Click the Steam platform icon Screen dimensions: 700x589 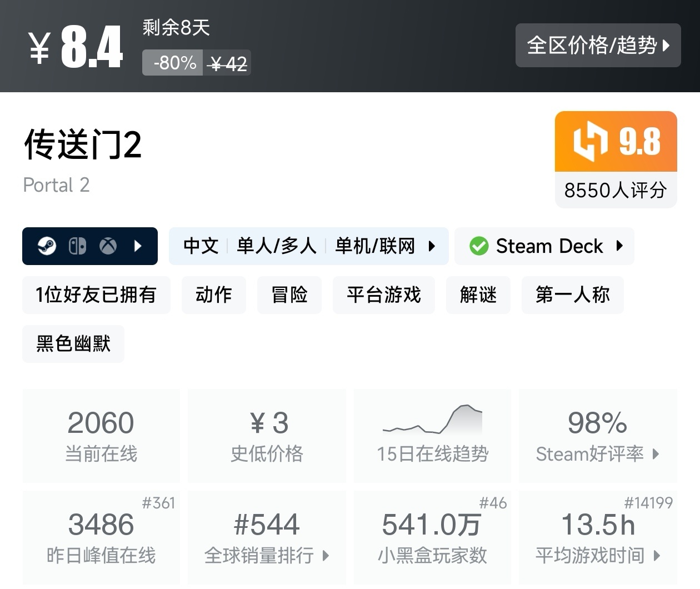point(47,246)
